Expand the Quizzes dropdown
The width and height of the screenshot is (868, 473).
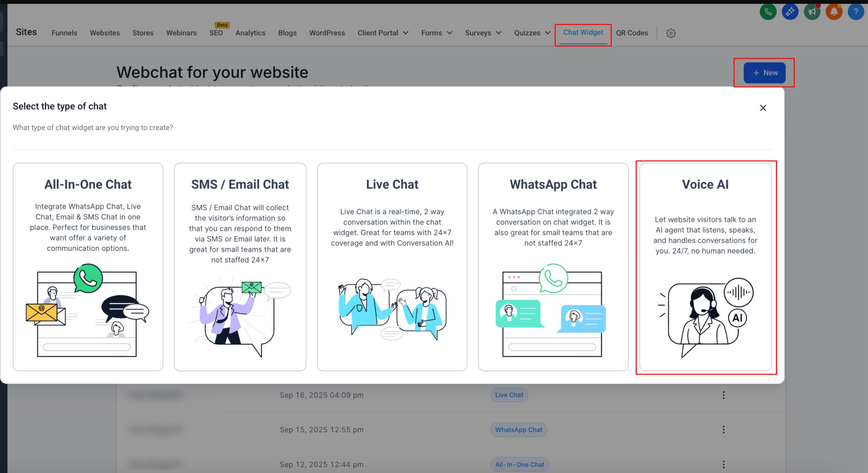click(x=532, y=33)
